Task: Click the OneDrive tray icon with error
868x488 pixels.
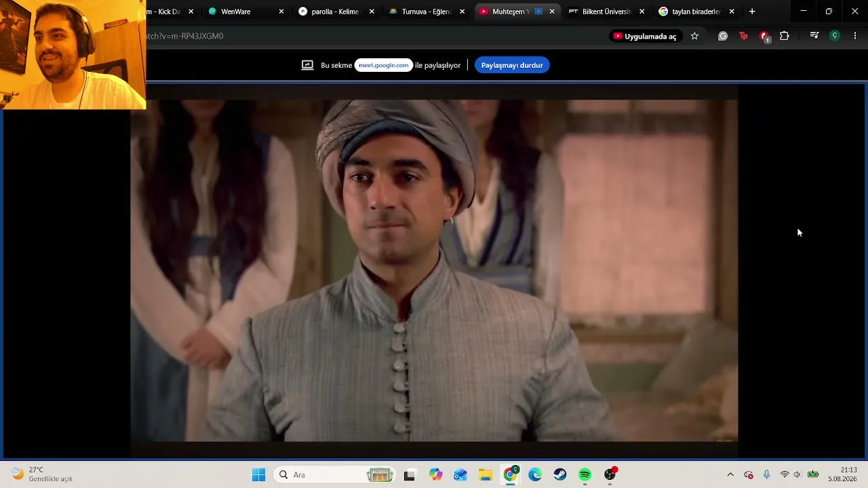Action: pyautogui.click(x=749, y=474)
